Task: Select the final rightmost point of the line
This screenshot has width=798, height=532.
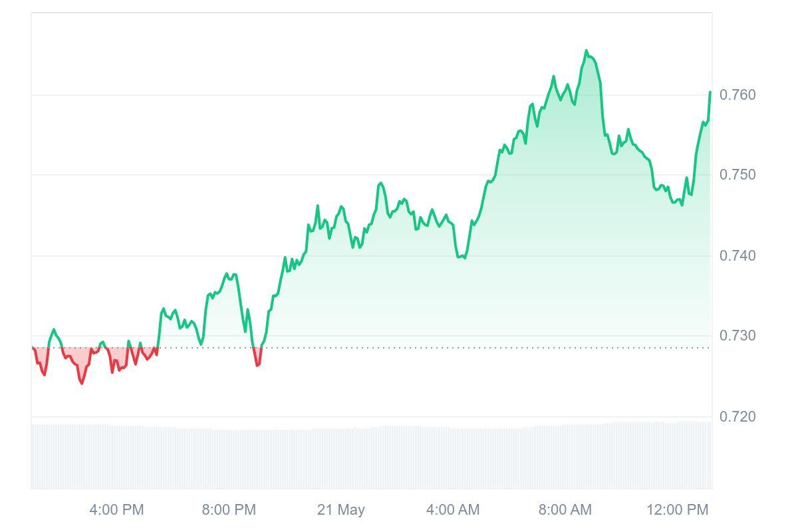Action: pos(710,92)
